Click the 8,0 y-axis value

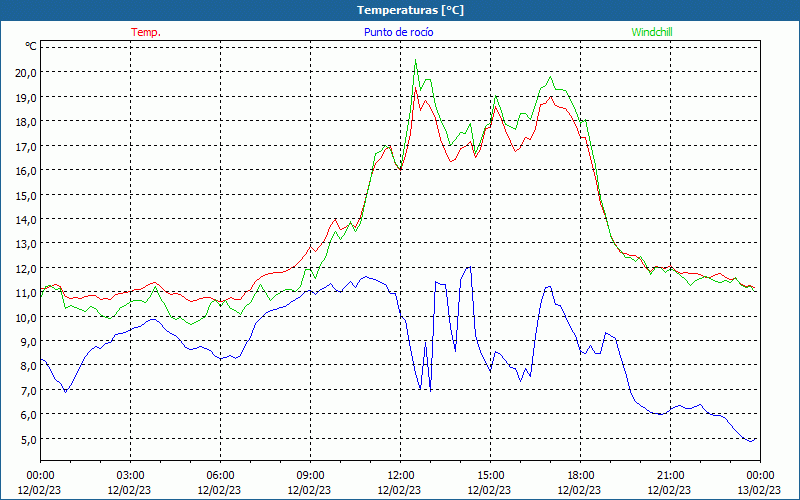tap(29, 366)
